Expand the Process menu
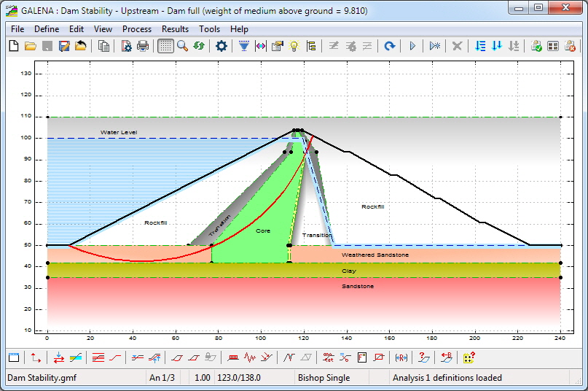 pyautogui.click(x=137, y=29)
